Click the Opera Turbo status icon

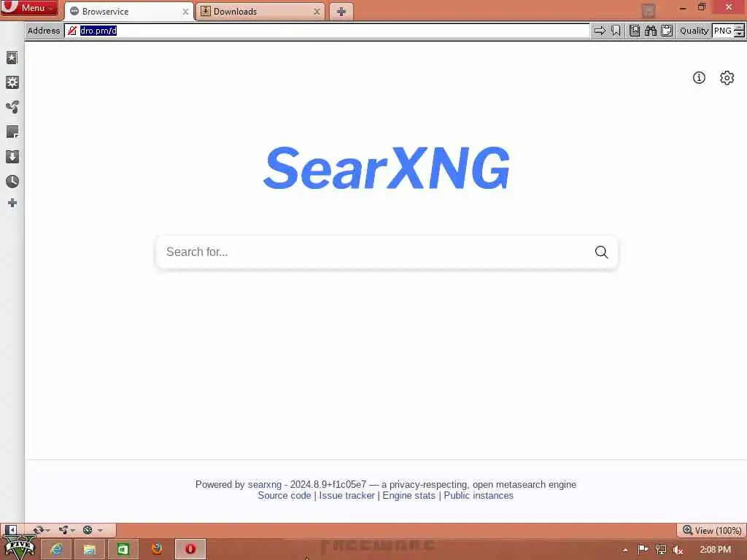(x=88, y=530)
